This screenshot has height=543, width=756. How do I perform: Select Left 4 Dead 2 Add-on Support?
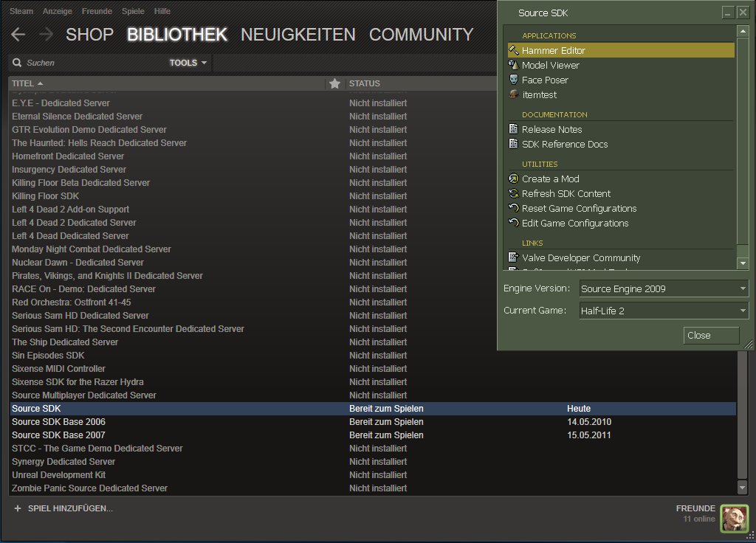[x=70, y=209]
